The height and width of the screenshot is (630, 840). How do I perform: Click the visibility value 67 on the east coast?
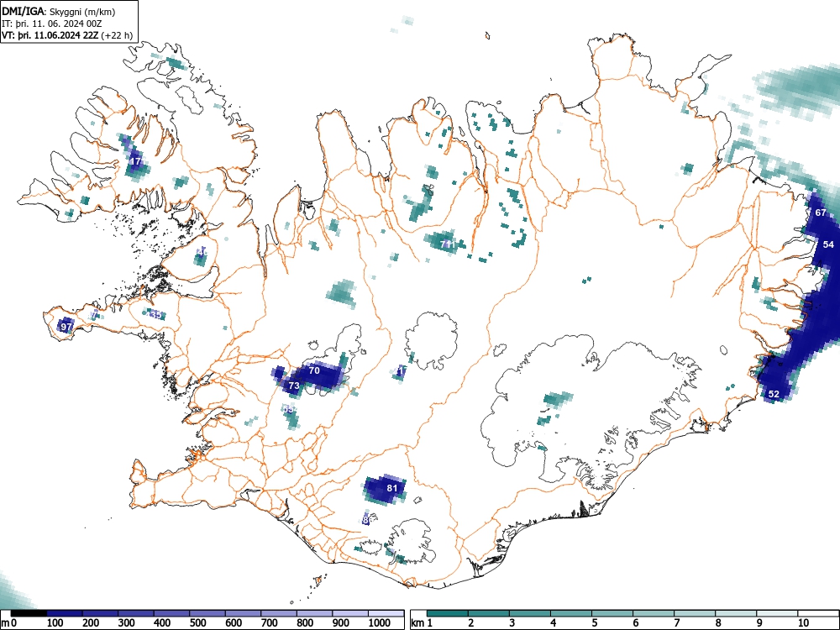tap(820, 213)
